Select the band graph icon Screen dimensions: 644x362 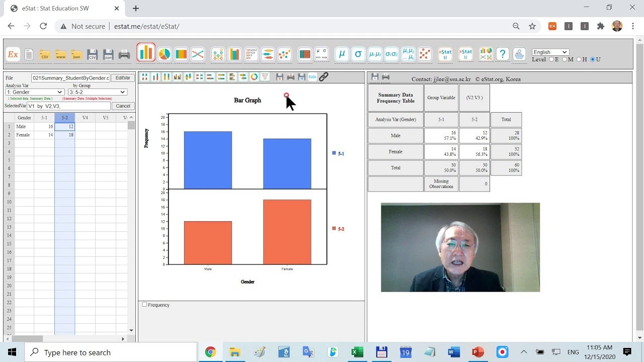point(181,54)
